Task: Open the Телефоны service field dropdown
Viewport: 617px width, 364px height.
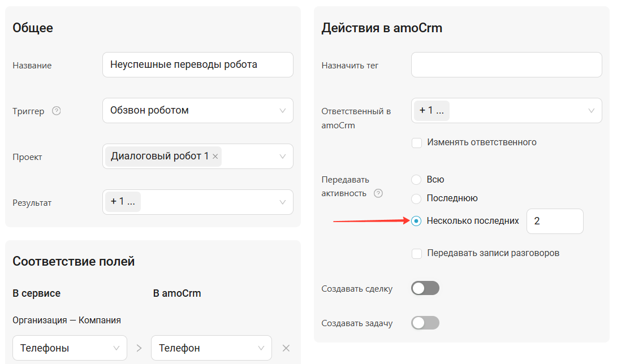Action: click(70, 348)
